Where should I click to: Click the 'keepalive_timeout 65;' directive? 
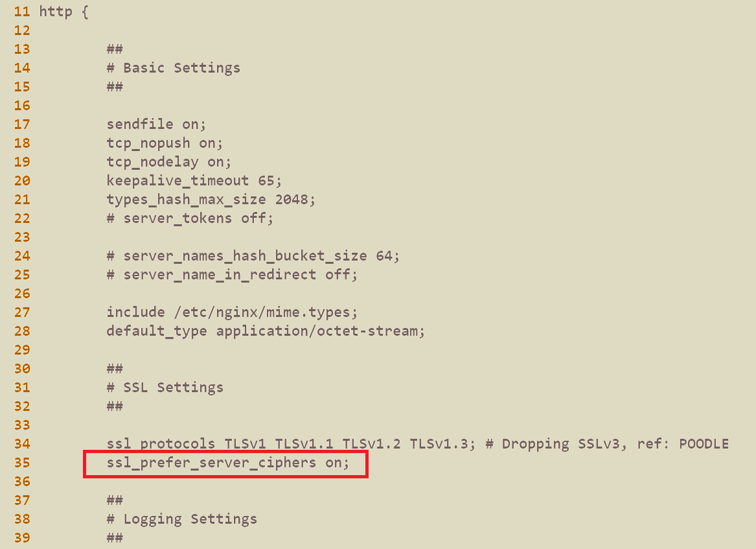(x=194, y=181)
